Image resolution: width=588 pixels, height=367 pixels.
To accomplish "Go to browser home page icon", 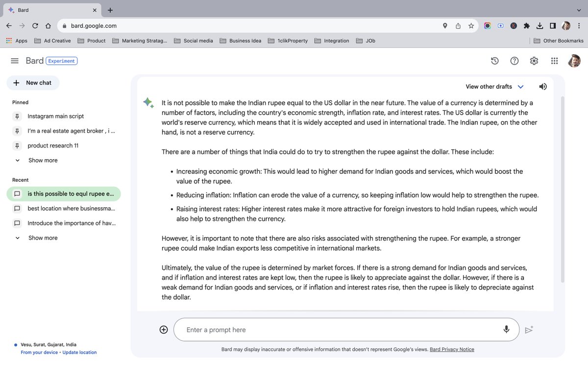I will [48, 26].
